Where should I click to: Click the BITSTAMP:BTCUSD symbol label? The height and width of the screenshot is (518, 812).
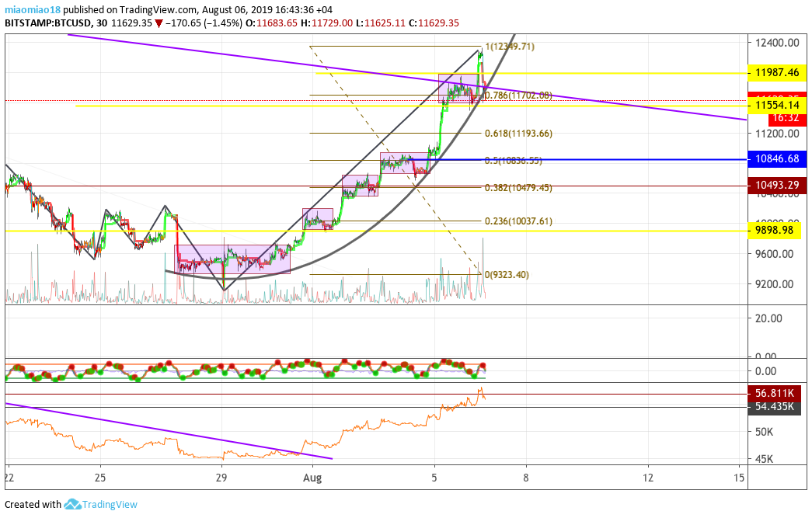(x=49, y=23)
